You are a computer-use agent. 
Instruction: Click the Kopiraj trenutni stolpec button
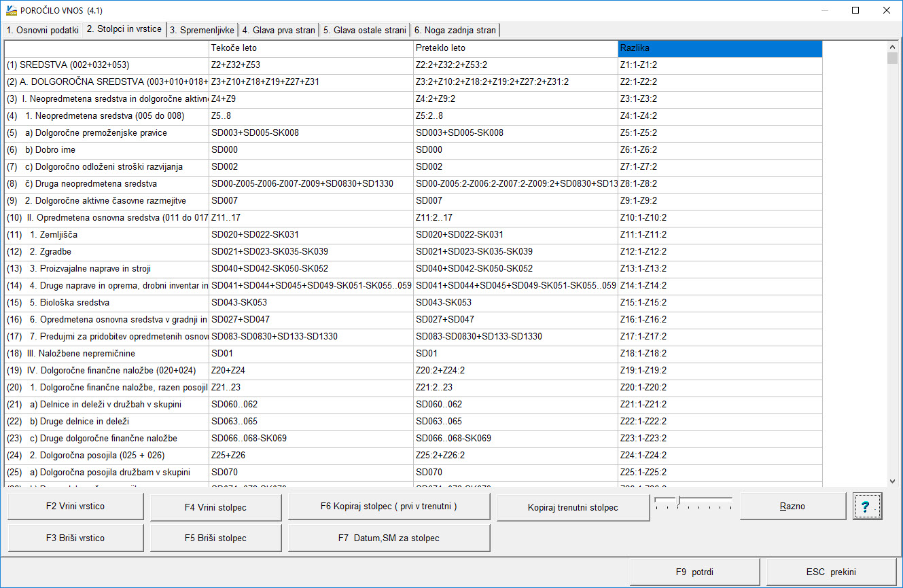[x=573, y=507]
